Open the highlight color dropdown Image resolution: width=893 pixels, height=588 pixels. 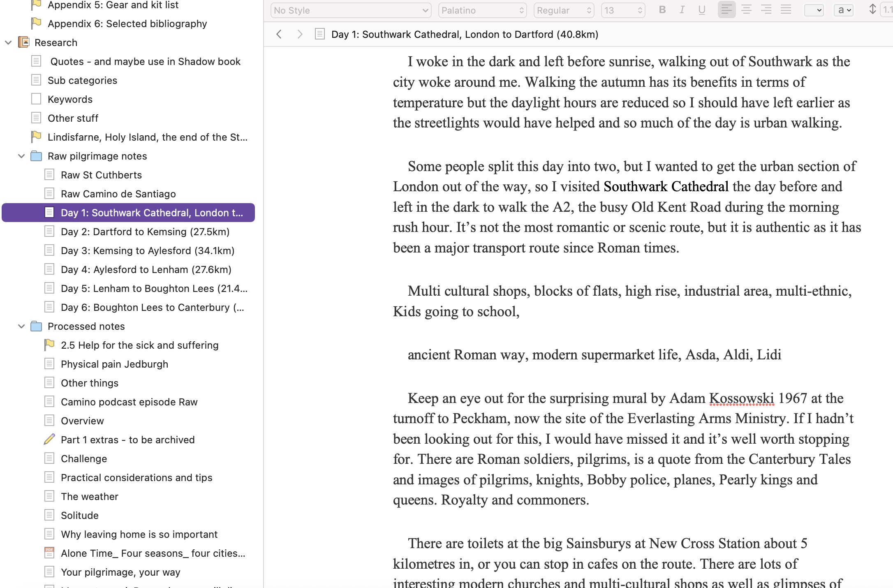[x=844, y=10]
